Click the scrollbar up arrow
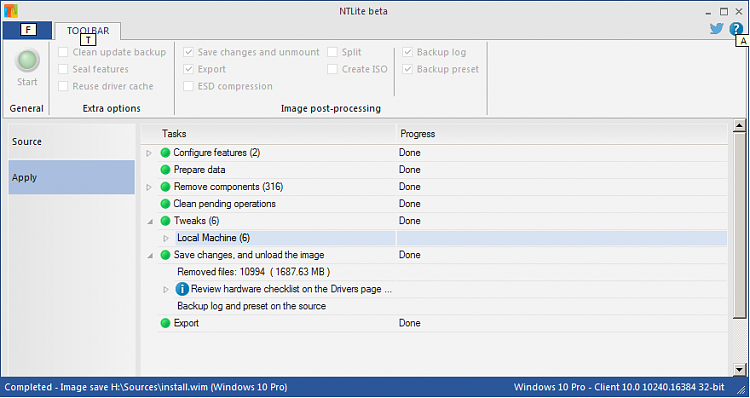750x398 pixels. click(x=739, y=126)
